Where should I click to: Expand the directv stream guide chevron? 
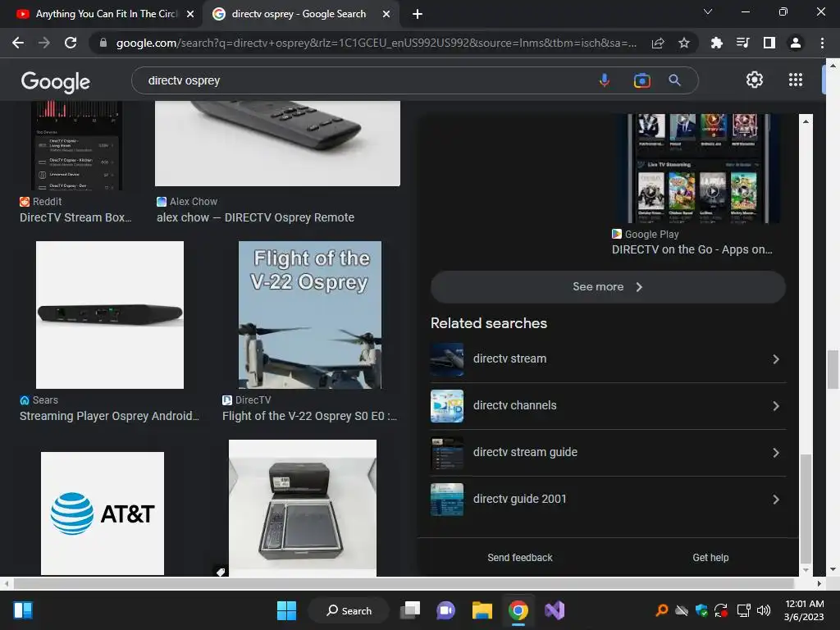(776, 453)
